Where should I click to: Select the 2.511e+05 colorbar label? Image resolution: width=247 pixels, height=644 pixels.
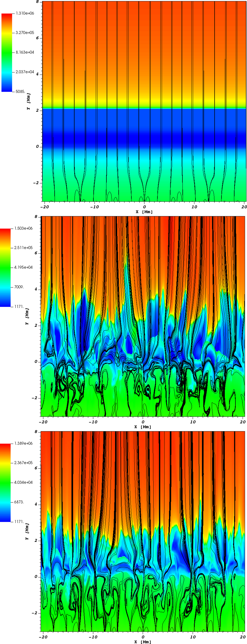pyautogui.click(x=23, y=247)
